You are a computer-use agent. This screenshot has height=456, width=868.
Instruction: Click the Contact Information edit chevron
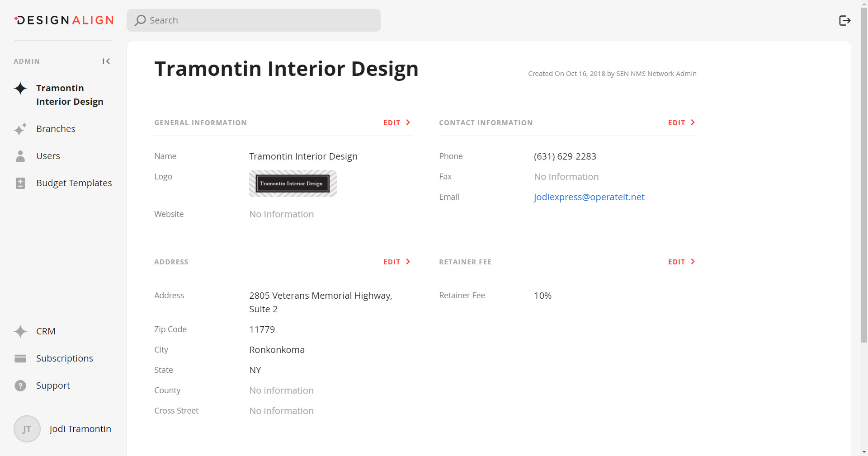693,122
